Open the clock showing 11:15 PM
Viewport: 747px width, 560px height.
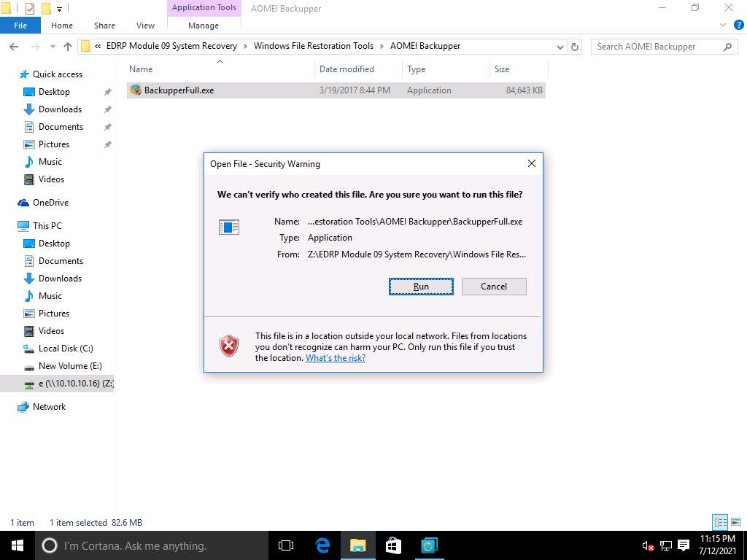click(718, 545)
